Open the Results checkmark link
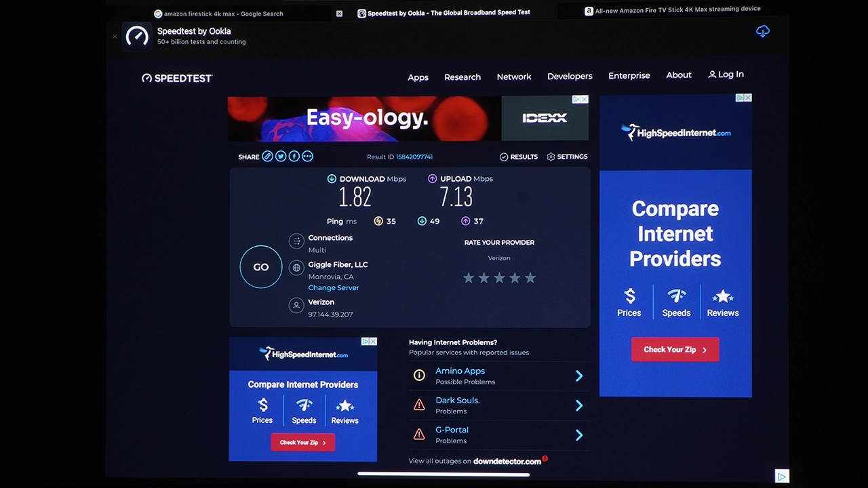Image resolution: width=868 pixels, height=488 pixels. point(519,157)
